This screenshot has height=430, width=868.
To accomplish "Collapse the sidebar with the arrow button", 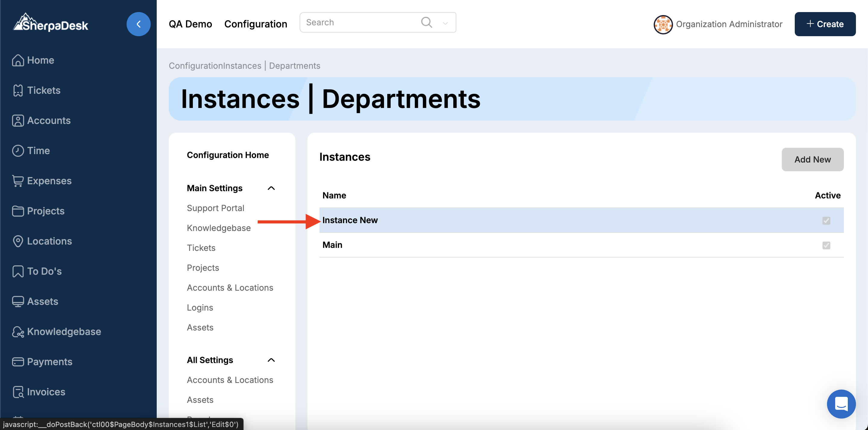I will pyautogui.click(x=138, y=24).
